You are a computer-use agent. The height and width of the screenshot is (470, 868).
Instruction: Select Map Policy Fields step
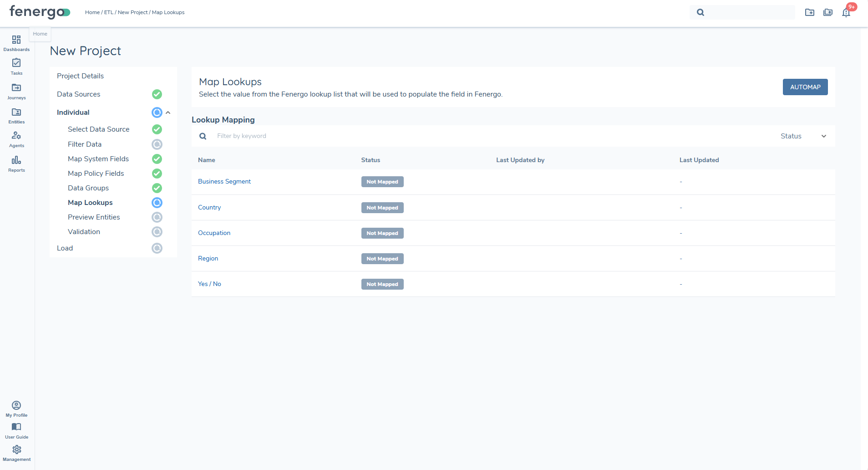pos(96,174)
